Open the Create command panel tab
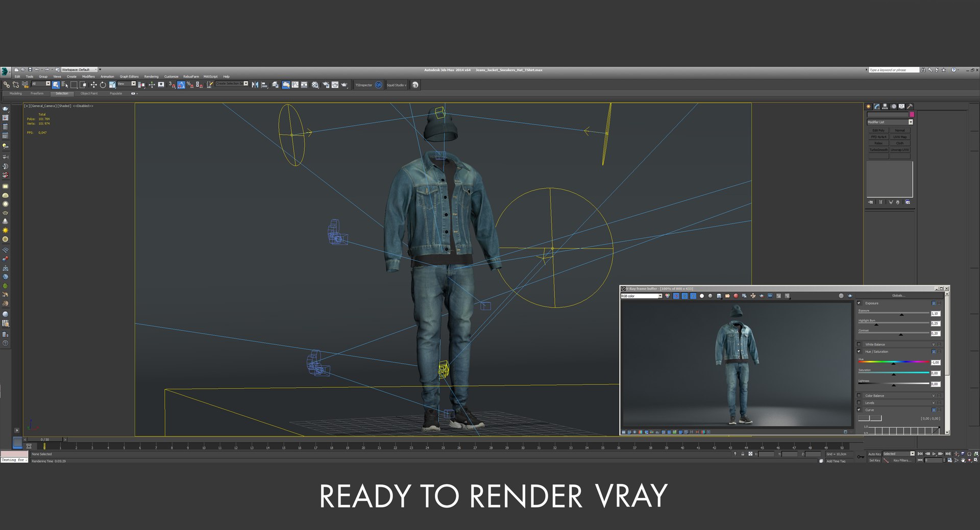 tap(869, 106)
